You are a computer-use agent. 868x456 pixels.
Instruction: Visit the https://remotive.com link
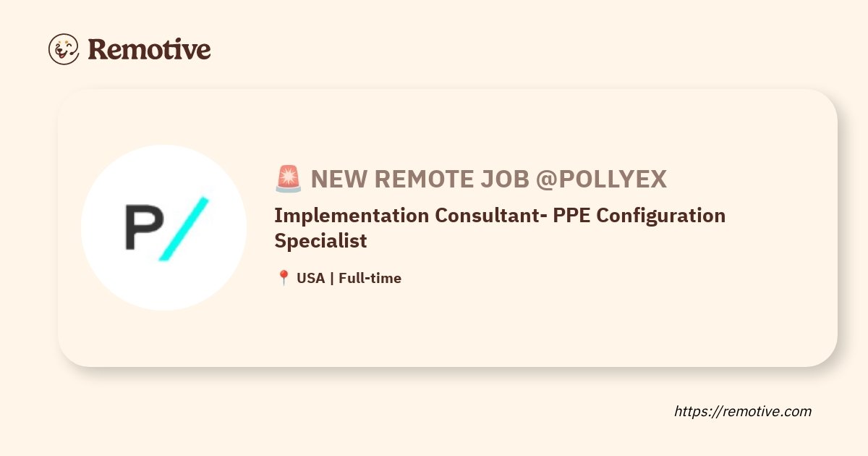point(743,412)
